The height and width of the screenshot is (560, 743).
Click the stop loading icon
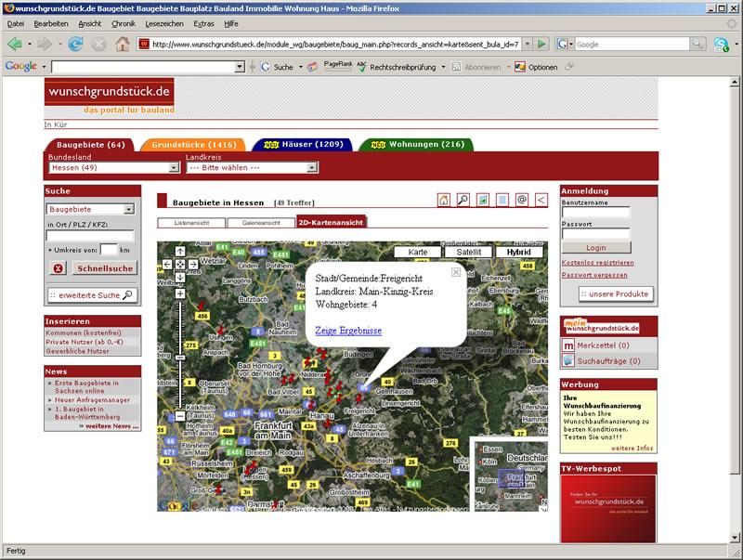tap(99, 45)
